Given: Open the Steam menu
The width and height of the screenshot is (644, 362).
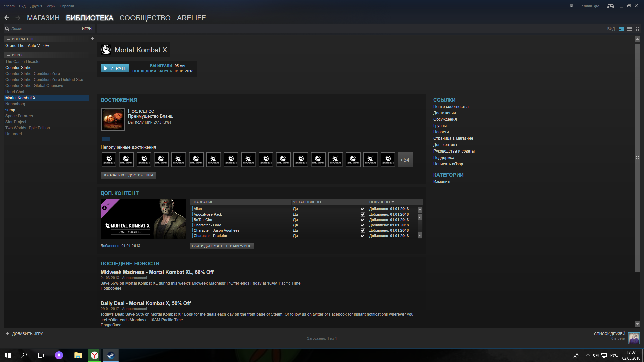Looking at the screenshot, I should [x=9, y=6].
